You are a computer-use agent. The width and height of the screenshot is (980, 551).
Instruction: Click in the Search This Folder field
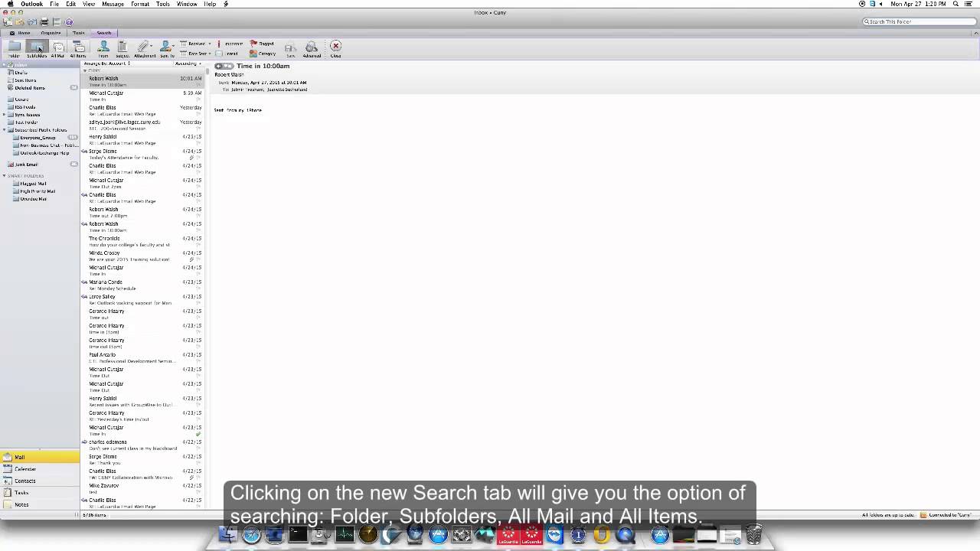[919, 21]
